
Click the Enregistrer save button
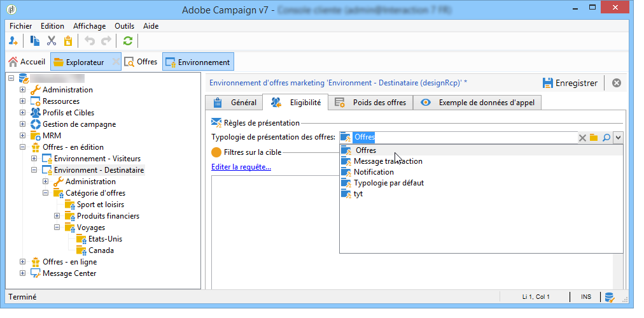(x=570, y=83)
